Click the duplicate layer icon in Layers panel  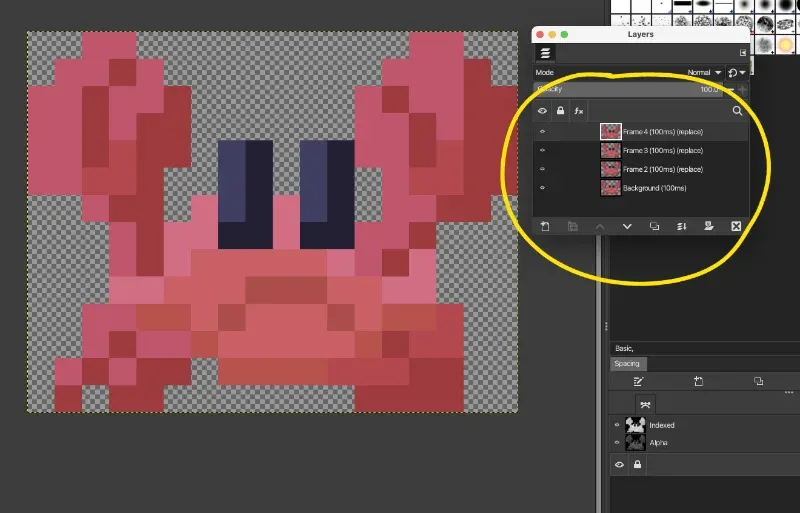pyautogui.click(x=654, y=227)
